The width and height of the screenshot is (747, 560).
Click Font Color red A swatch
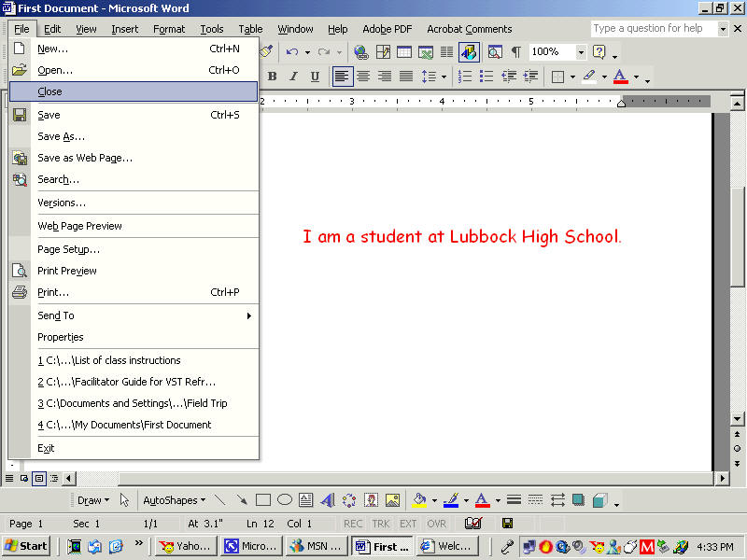click(x=620, y=77)
